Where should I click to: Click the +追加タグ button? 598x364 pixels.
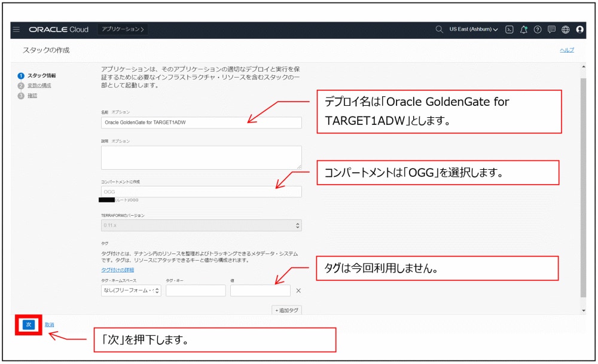pos(287,310)
